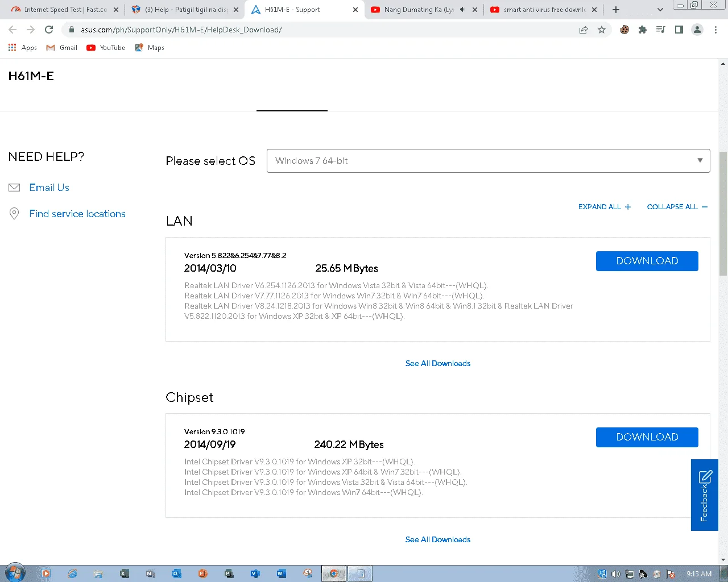Go back using the browser back arrow
The image size is (728, 582).
tap(13, 30)
